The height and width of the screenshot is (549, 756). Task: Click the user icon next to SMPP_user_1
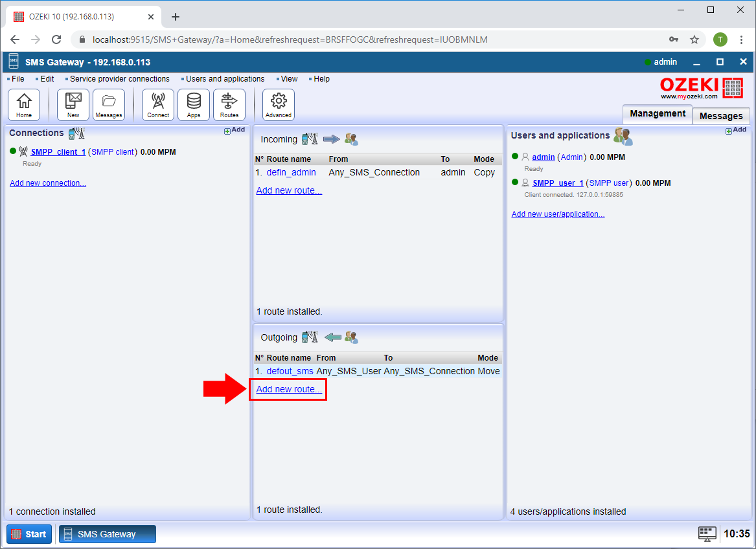[x=525, y=183]
